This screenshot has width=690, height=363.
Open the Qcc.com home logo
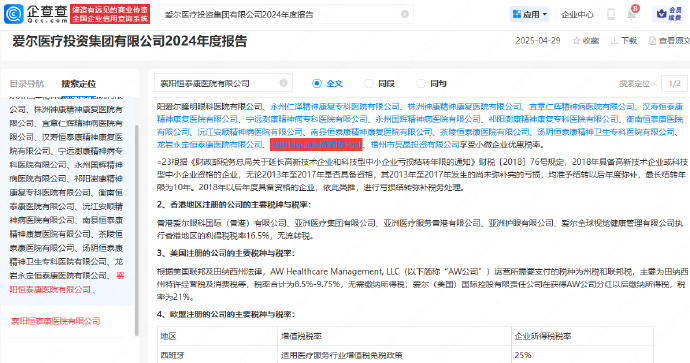click(36, 14)
